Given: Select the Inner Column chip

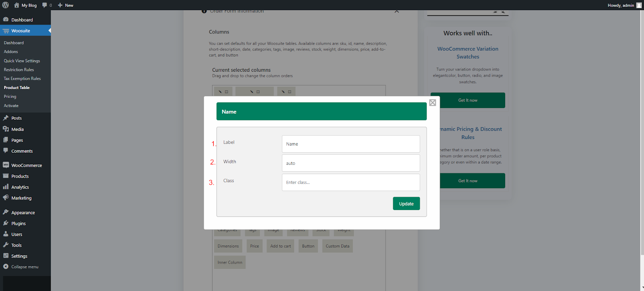Looking at the screenshot, I should [230, 262].
